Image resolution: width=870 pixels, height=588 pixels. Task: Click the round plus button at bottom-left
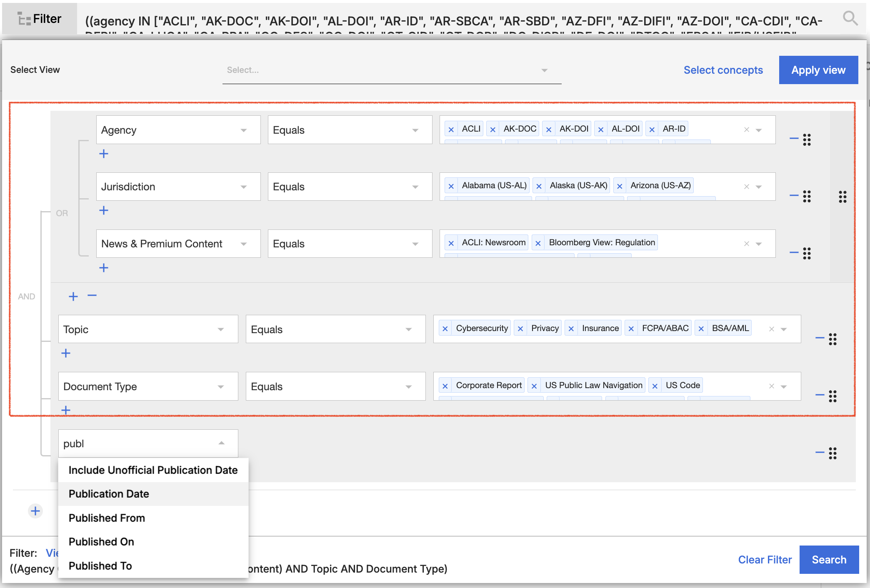(x=35, y=511)
